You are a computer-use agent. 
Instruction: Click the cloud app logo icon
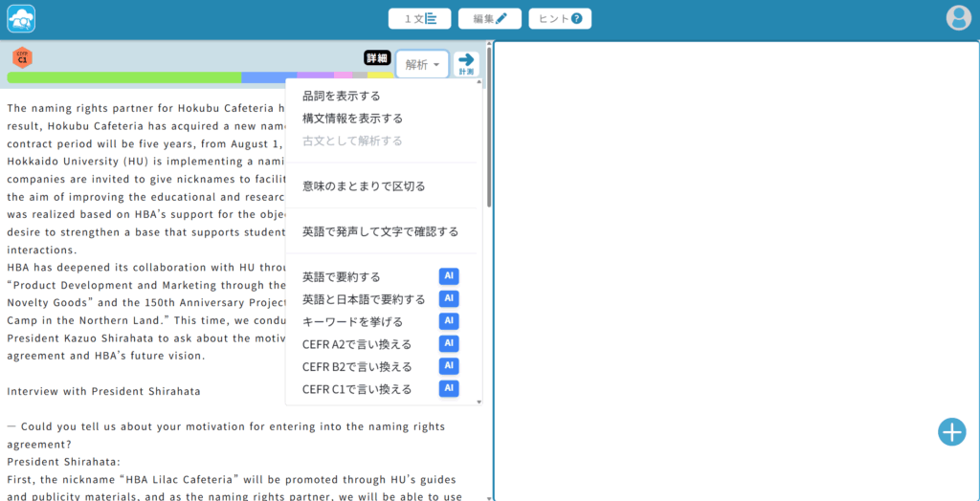21,18
